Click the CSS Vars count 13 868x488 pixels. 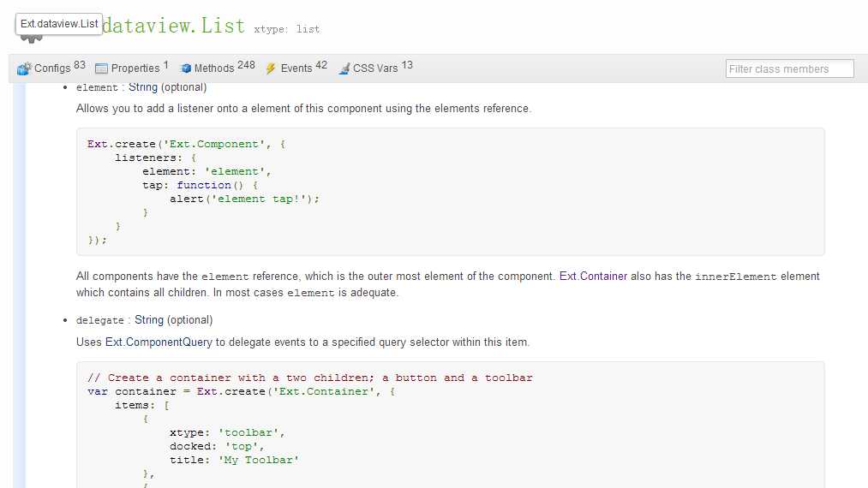click(407, 65)
